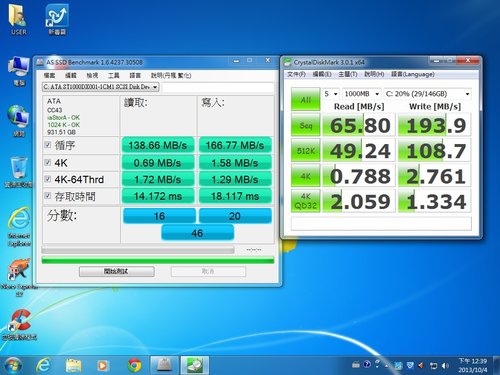Open CCleaner desktop shortcut
The height and width of the screenshot is (375, 500).
click(19, 324)
